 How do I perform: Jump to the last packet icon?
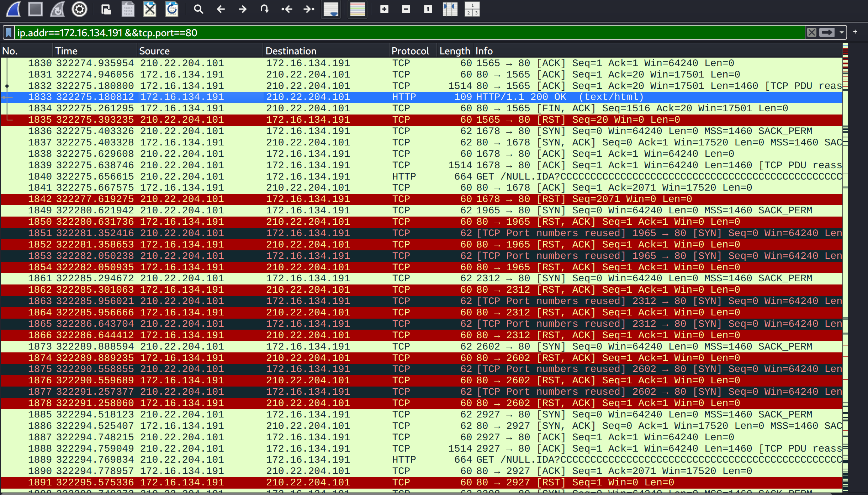(309, 9)
